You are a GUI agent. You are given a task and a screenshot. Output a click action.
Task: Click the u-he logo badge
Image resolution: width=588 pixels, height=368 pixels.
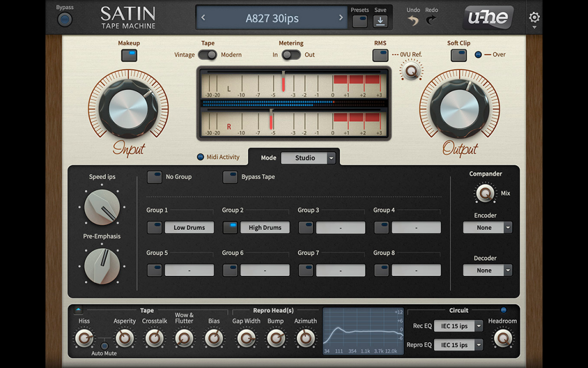(488, 18)
